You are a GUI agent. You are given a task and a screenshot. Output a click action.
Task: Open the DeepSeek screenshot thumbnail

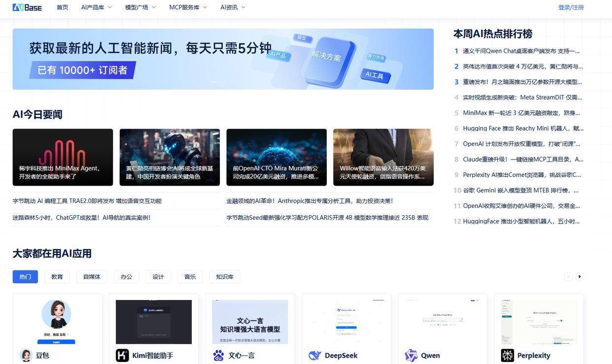pyautogui.click(x=346, y=322)
